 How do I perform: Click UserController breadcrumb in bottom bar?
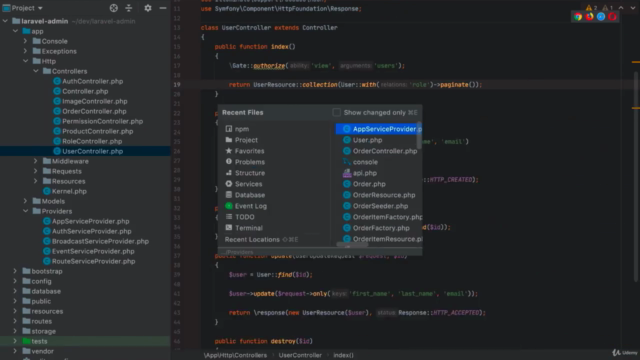(x=300, y=355)
